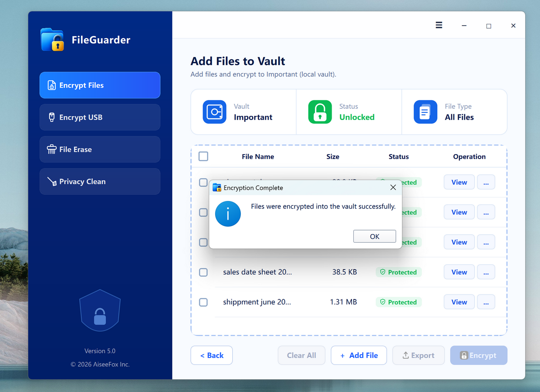Open the second row's more options button
The image size is (540, 392).
(486, 212)
